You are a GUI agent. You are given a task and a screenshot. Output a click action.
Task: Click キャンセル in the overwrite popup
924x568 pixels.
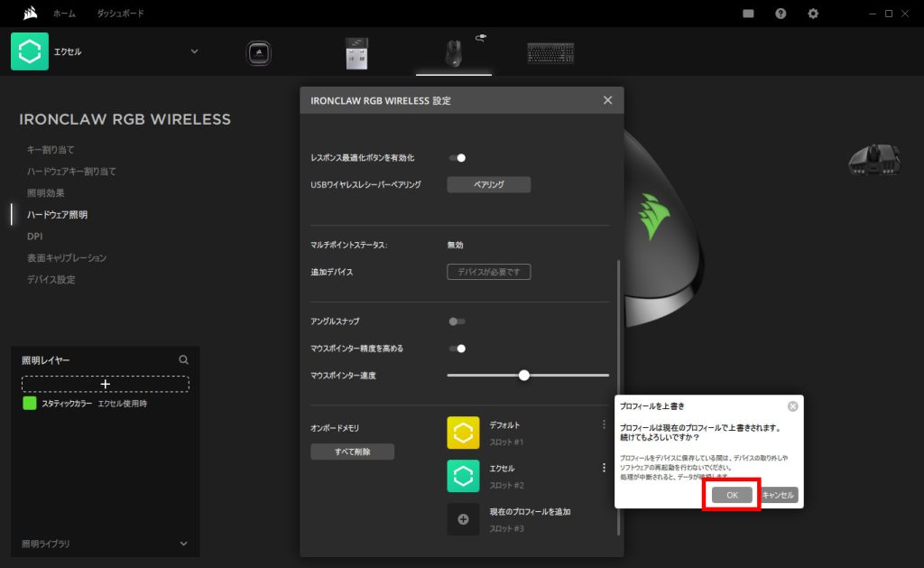(778, 495)
